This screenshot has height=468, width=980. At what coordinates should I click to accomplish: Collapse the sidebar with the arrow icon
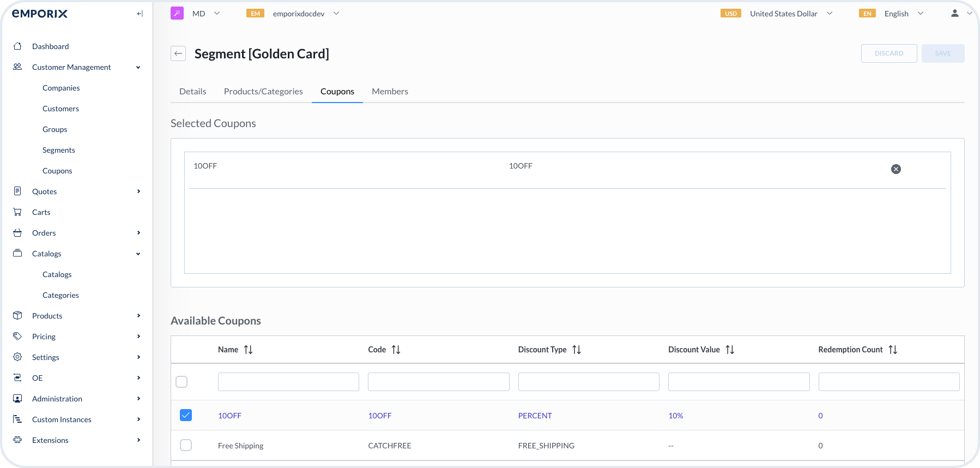pos(140,14)
